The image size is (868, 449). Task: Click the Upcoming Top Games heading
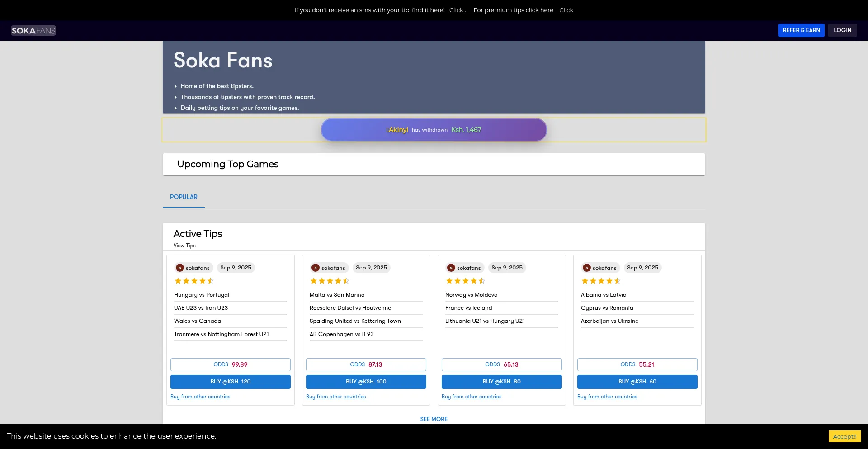click(x=228, y=164)
